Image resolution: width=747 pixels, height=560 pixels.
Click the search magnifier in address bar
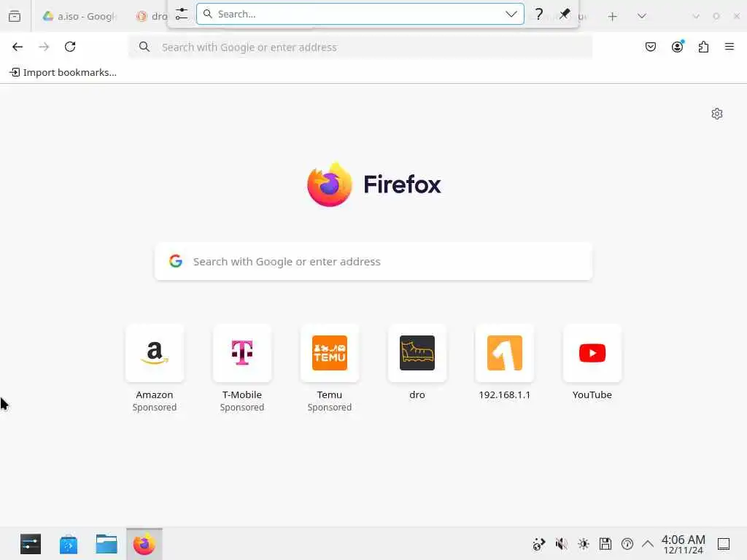[144, 47]
